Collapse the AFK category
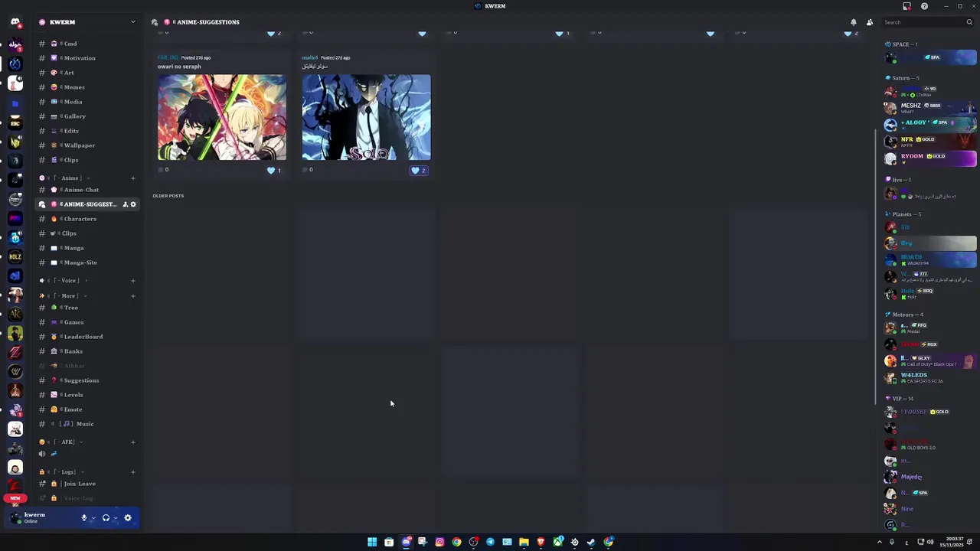 point(61,442)
